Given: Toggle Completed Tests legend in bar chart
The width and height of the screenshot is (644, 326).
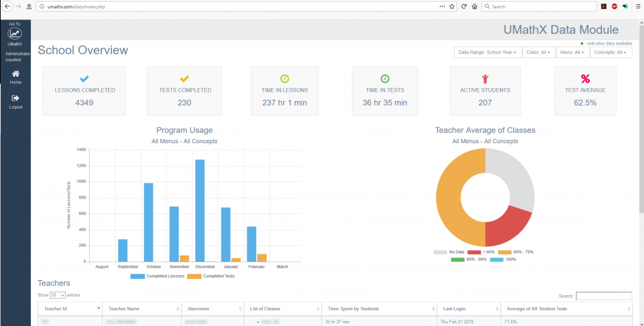Looking at the screenshot, I should pyautogui.click(x=211, y=276).
